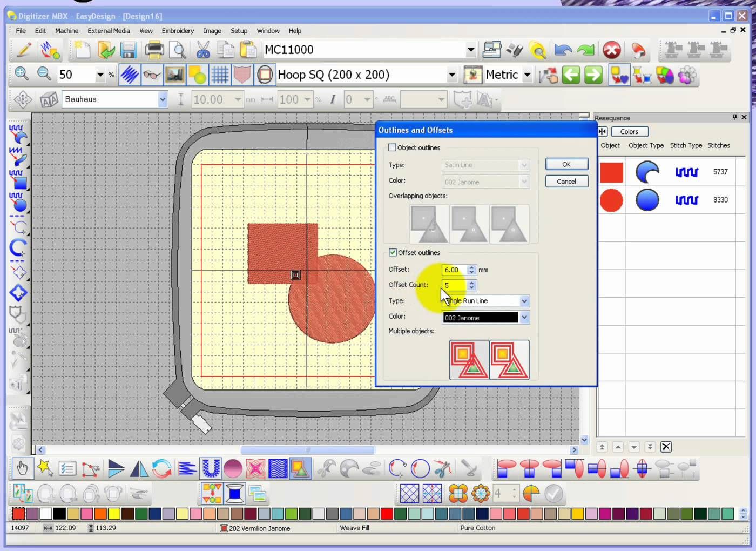Click the Save floppy disk icon
The height and width of the screenshot is (551, 756).
coord(129,50)
